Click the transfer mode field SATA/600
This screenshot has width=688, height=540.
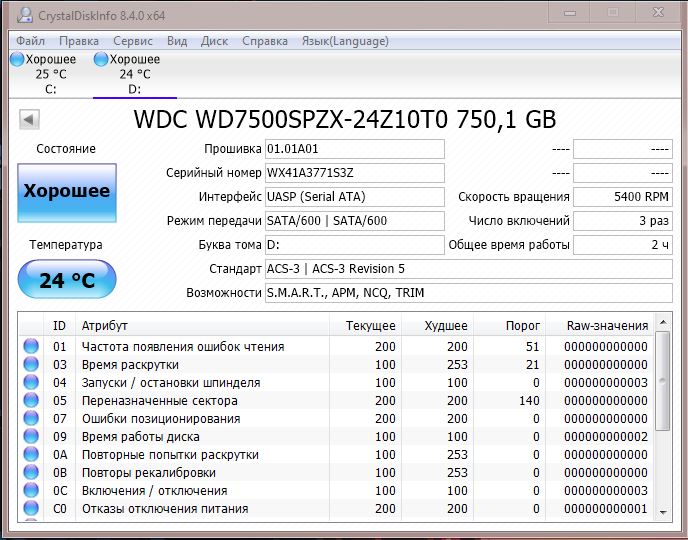pos(355,221)
